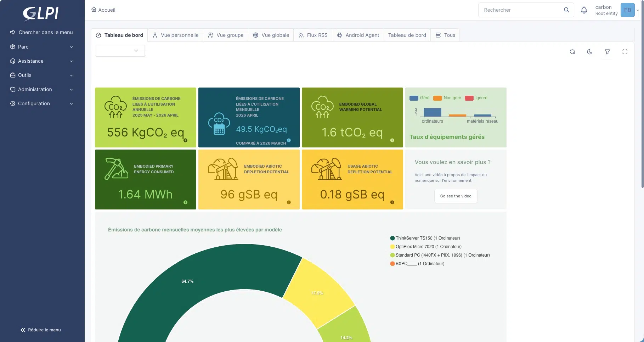Toggle fullscreen dashboard icon

click(x=625, y=52)
